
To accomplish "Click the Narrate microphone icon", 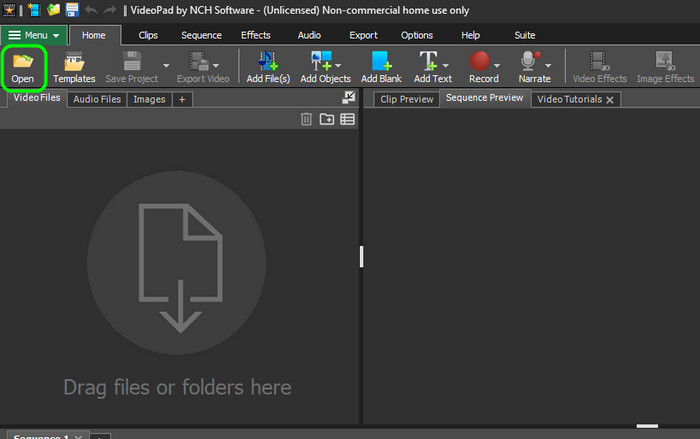I will [x=530, y=61].
